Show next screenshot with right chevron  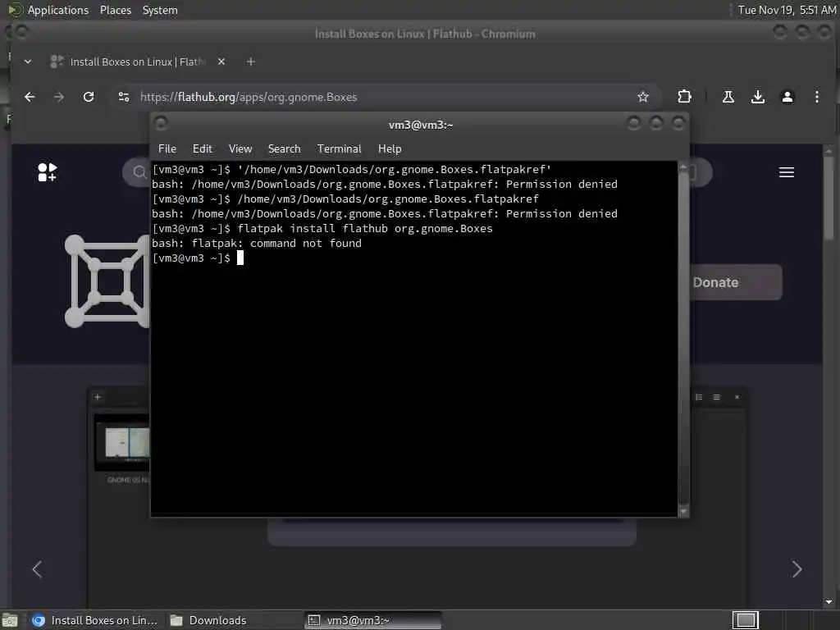click(x=797, y=569)
